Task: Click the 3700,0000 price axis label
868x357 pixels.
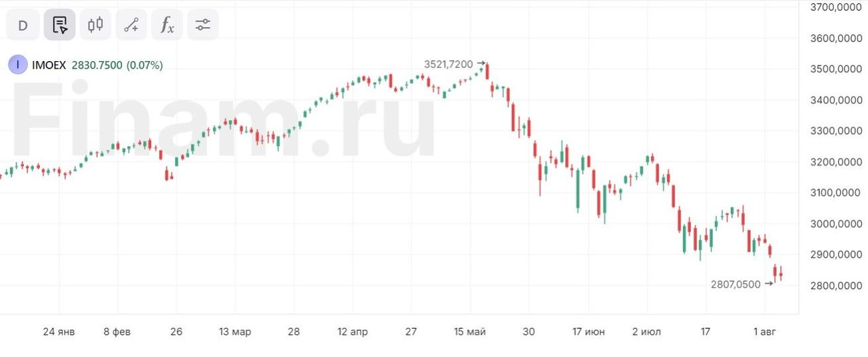Action: tap(835, 7)
